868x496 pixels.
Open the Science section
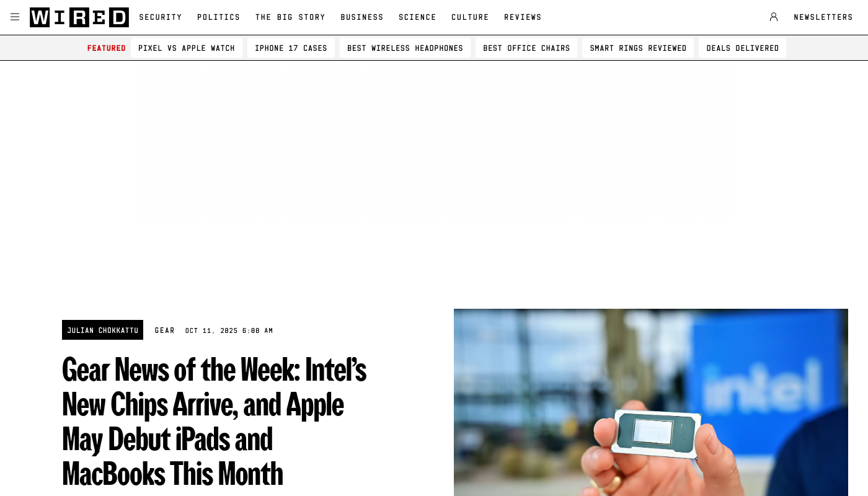pyautogui.click(x=417, y=17)
